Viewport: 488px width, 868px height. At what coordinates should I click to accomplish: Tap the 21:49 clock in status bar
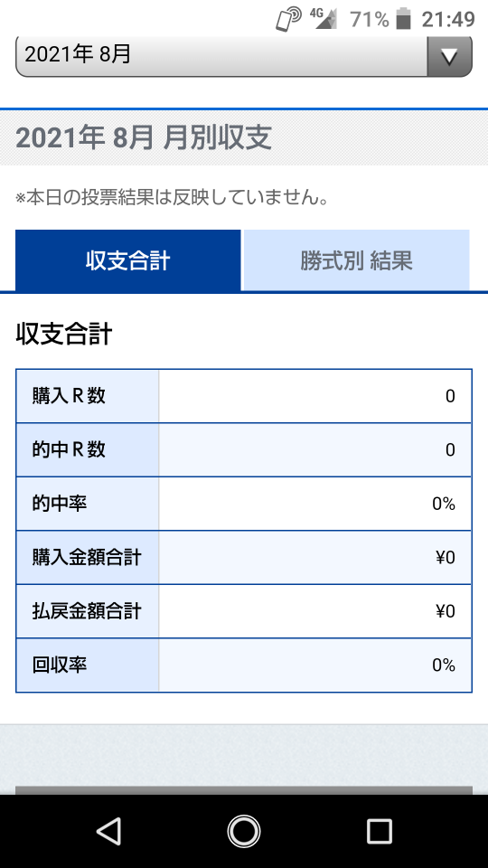(448, 19)
